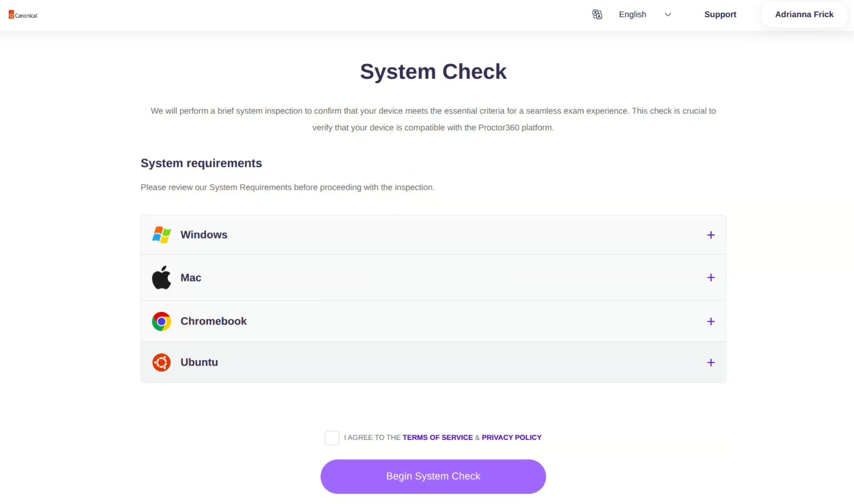Click the plus icon on the Mac row
This screenshot has height=504, width=854.
(711, 277)
